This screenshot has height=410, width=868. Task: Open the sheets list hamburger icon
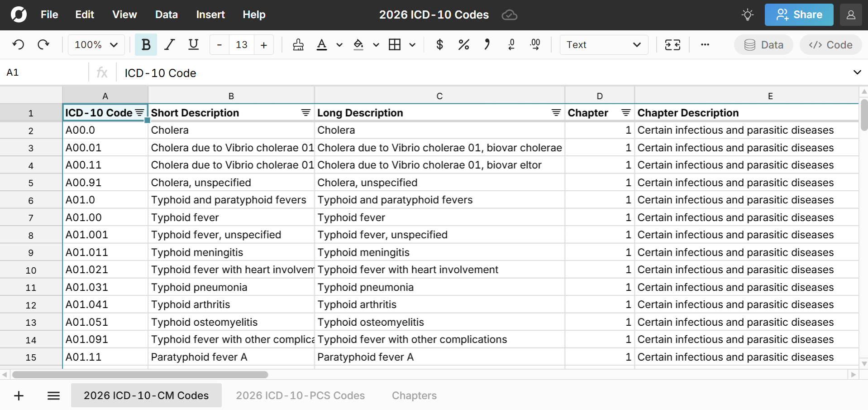tap(53, 396)
